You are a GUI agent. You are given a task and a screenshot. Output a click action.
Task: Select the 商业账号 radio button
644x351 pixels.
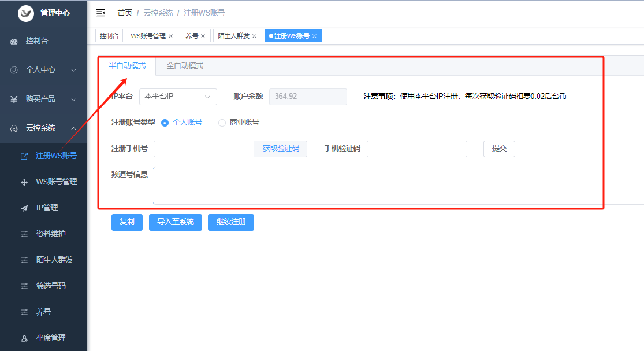pyautogui.click(x=222, y=123)
